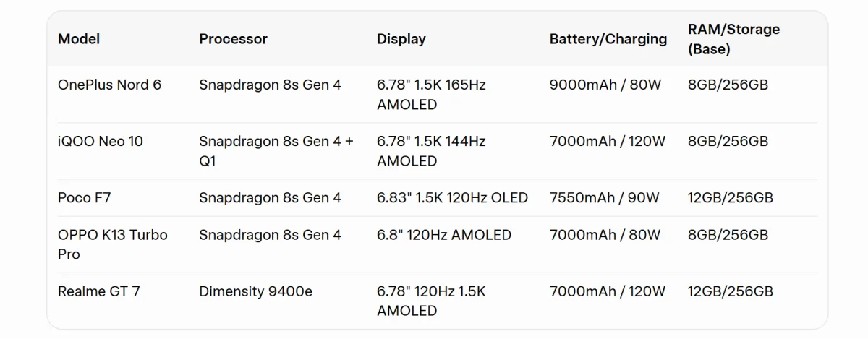Click Realme GT 7's 12GB/256GB cell
The width and height of the screenshot is (868, 339).
tap(731, 291)
